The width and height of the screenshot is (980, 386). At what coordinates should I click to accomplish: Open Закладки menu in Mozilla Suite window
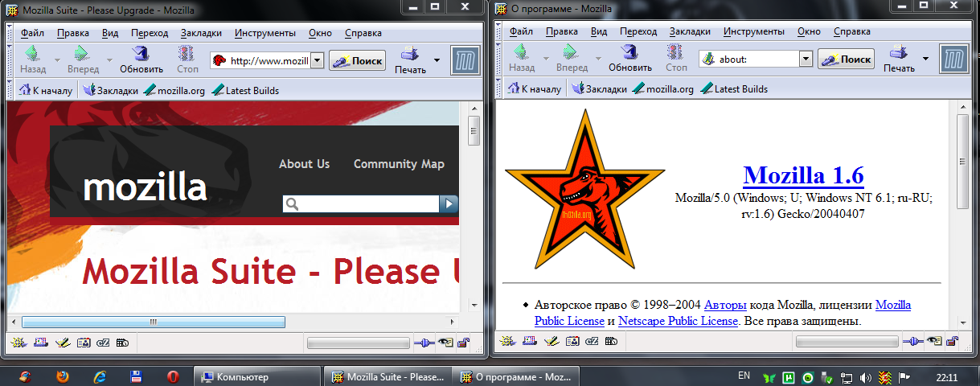click(201, 33)
